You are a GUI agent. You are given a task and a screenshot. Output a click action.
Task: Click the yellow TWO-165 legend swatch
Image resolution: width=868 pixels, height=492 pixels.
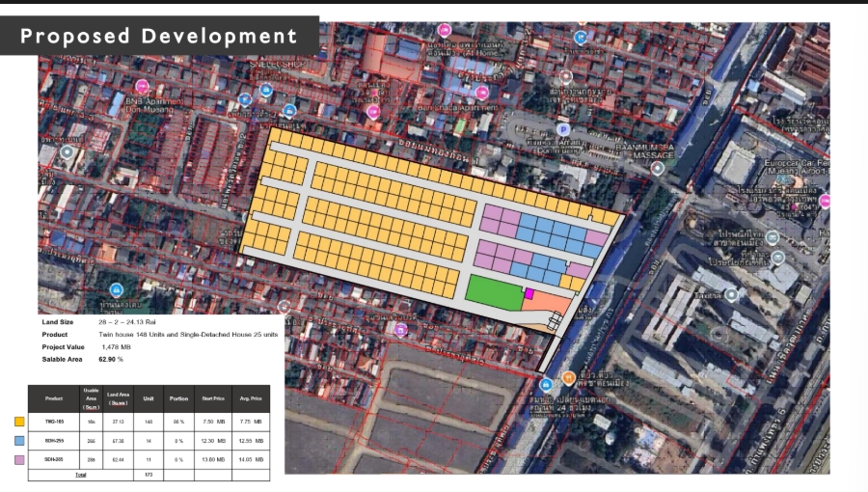point(19,422)
